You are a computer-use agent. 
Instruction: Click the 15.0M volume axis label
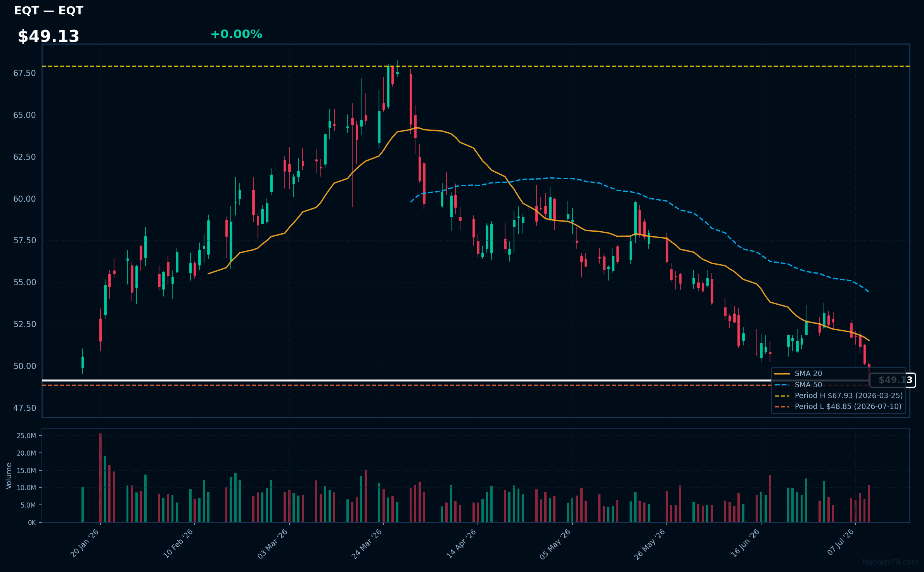(x=26, y=471)
